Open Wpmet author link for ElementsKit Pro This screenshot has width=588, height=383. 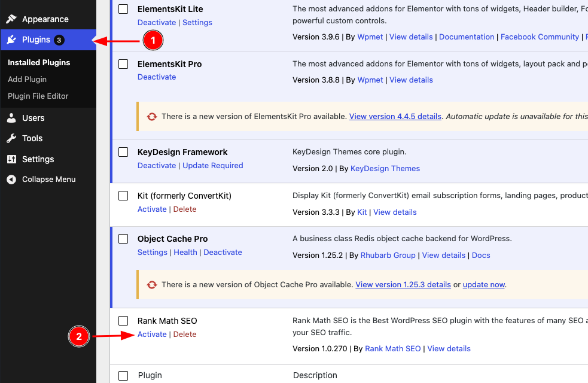coord(370,80)
